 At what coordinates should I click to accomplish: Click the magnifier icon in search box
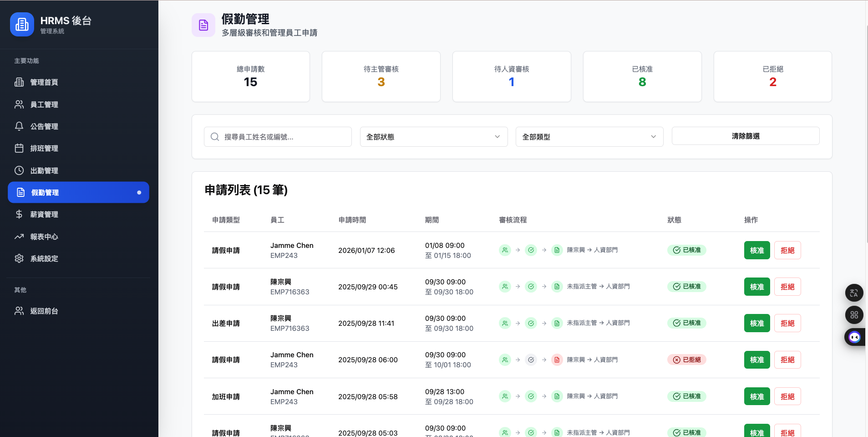(215, 137)
